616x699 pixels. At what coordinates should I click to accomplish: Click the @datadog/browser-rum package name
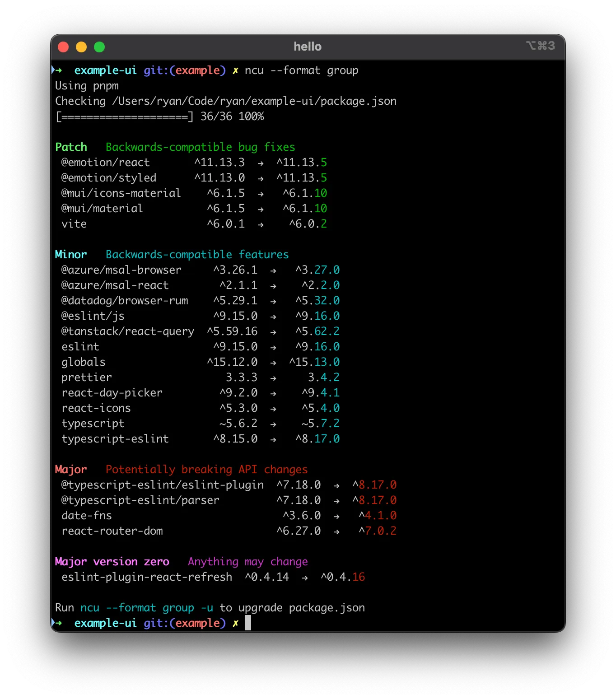[x=125, y=301]
